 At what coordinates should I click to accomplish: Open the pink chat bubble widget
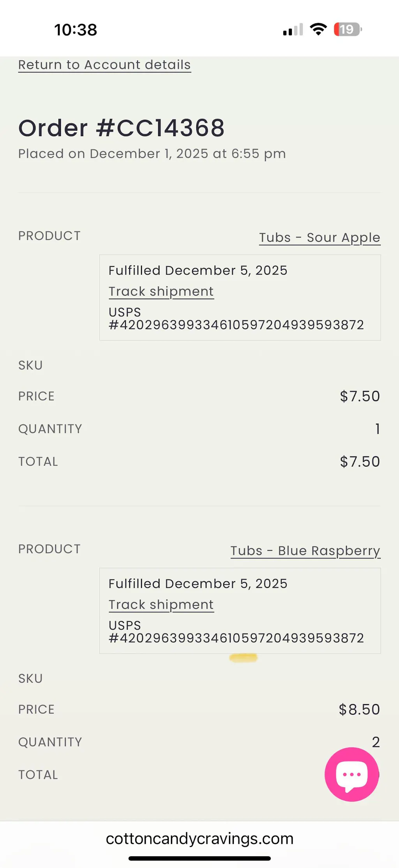[x=351, y=774]
